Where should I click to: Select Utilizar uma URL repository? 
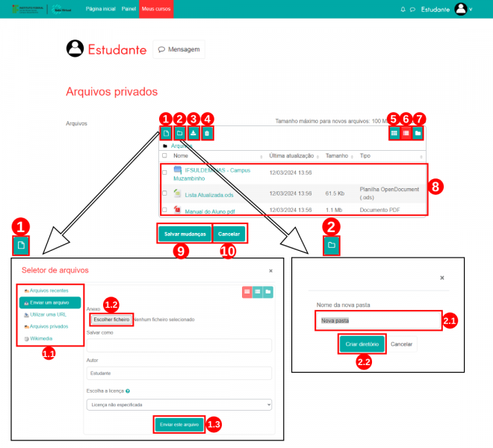point(48,314)
